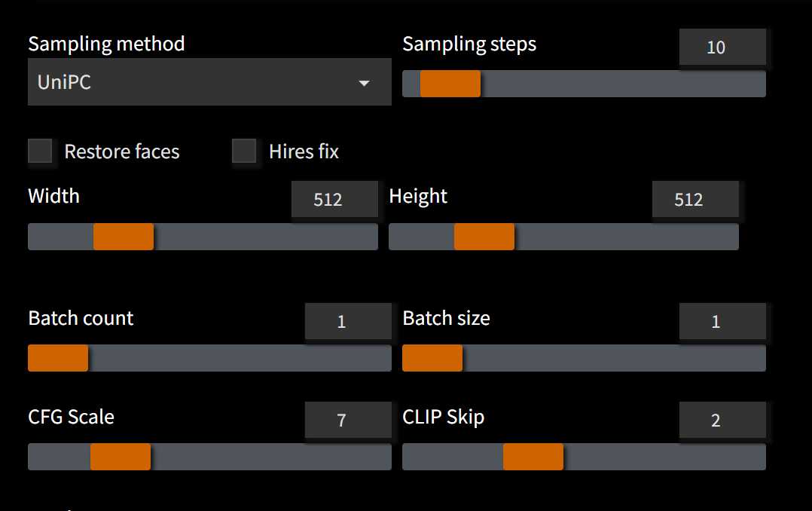Click the orange Height slider handle

[484, 237]
